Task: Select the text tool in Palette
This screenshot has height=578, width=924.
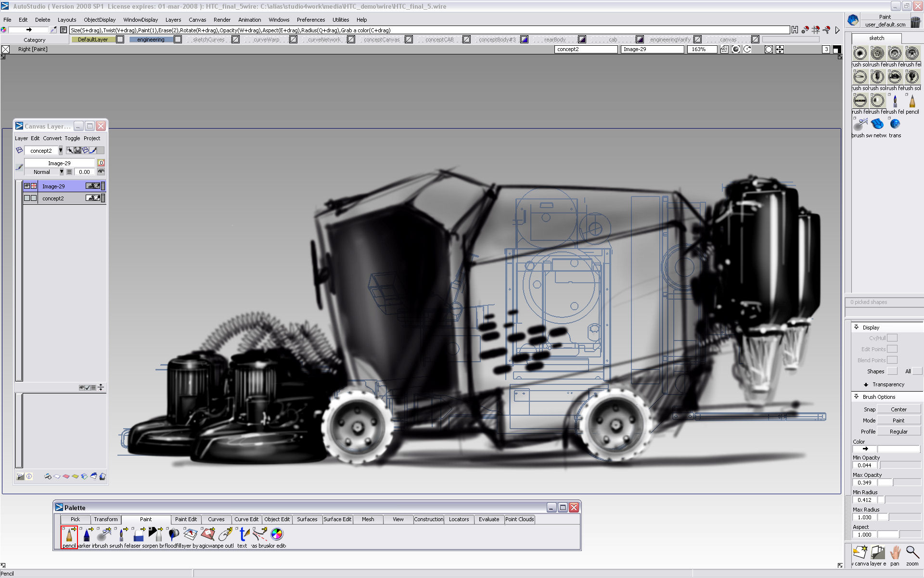Action: [x=244, y=535]
